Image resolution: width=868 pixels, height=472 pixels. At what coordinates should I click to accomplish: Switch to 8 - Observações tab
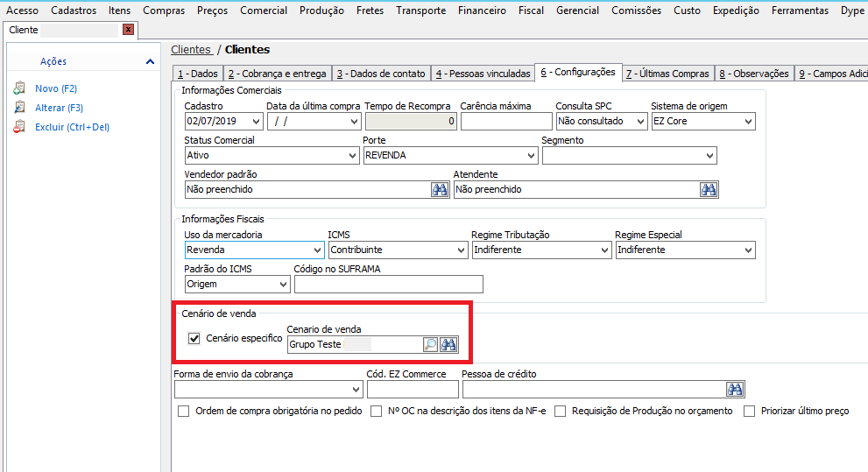[754, 74]
